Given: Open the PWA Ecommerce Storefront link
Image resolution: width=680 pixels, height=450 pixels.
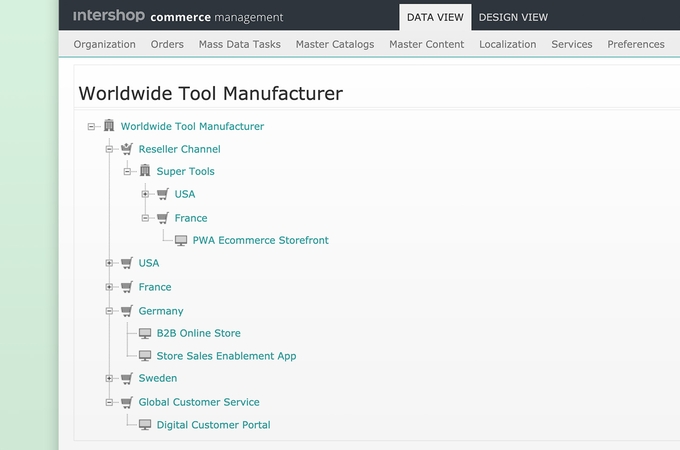Looking at the screenshot, I should coord(261,240).
